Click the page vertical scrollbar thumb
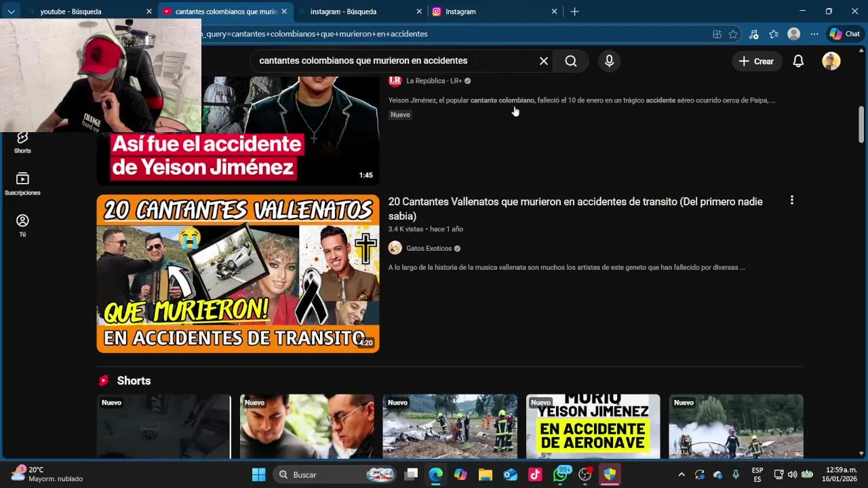The width and height of the screenshot is (868, 488). click(x=861, y=124)
